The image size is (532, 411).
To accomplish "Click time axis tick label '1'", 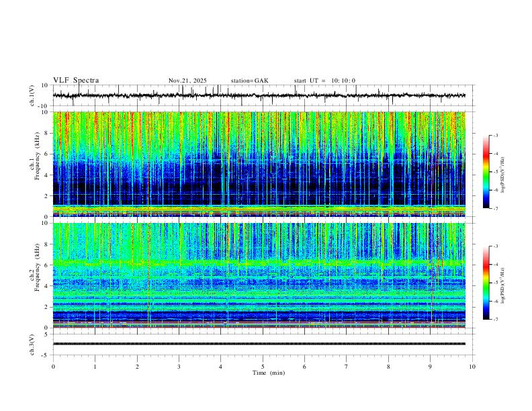I will (95, 367).
